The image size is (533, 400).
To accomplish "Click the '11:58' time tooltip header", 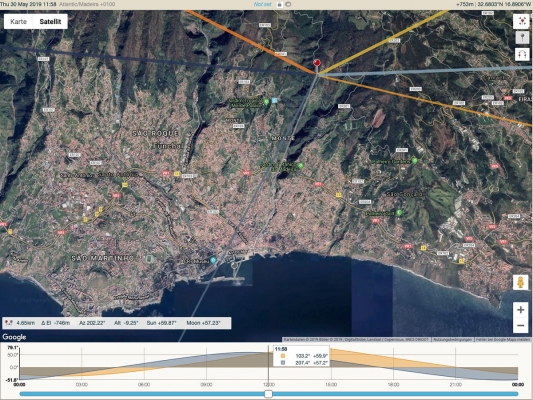I will point(281,349).
